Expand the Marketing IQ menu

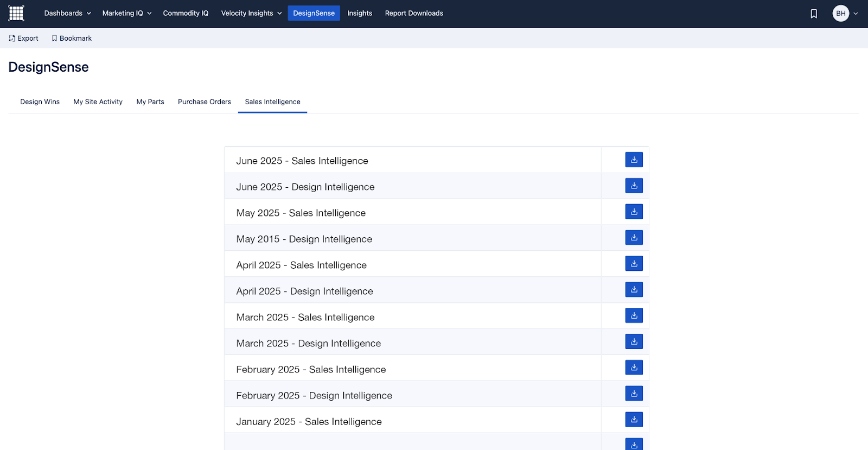tap(127, 13)
